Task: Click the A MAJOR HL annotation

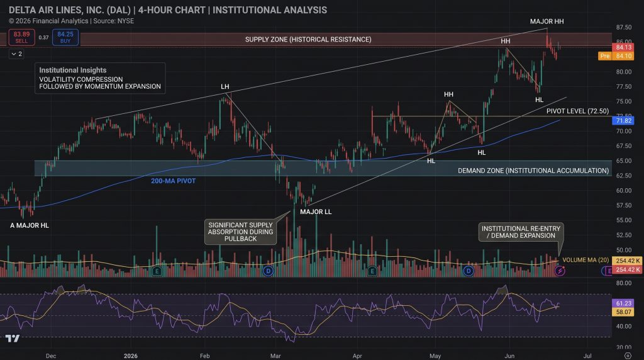Action: tap(30, 225)
